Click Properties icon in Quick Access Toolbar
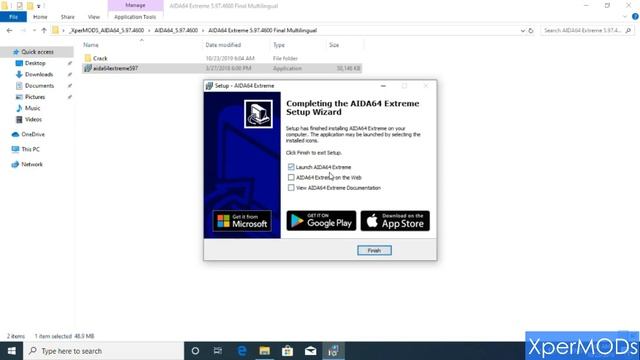Screen dimensions: 640x360 point(19,6)
